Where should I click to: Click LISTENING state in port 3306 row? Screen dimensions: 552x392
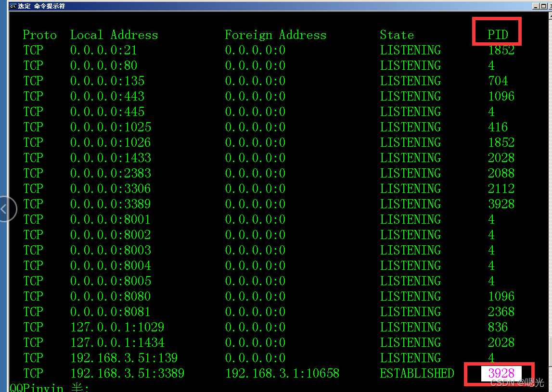tap(411, 189)
